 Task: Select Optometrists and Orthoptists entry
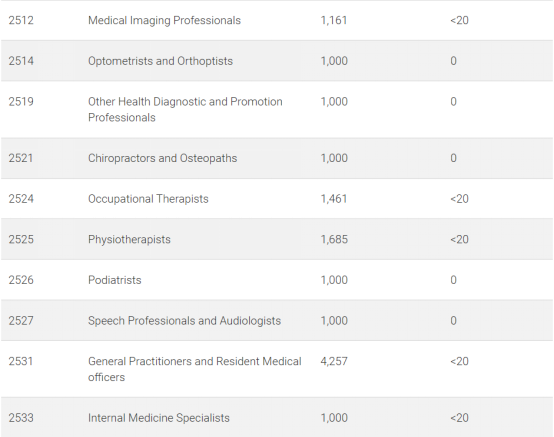pyautogui.click(x=160, y=61)
